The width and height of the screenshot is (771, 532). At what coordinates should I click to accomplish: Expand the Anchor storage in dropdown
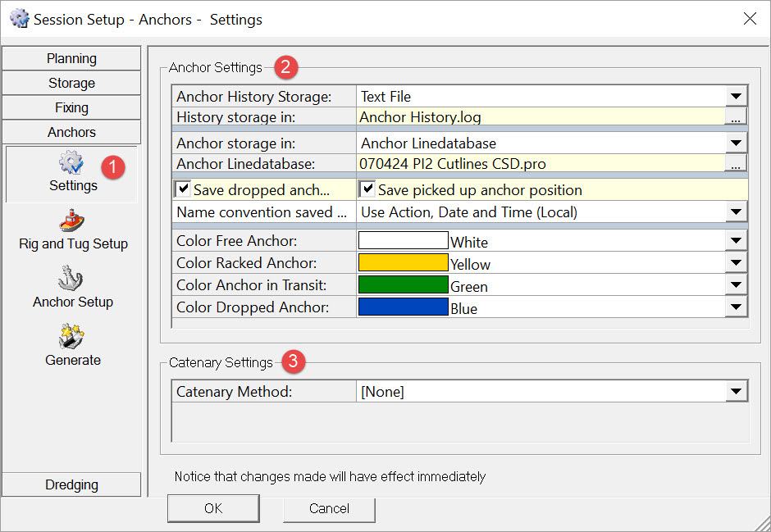(x=737, y=143)
